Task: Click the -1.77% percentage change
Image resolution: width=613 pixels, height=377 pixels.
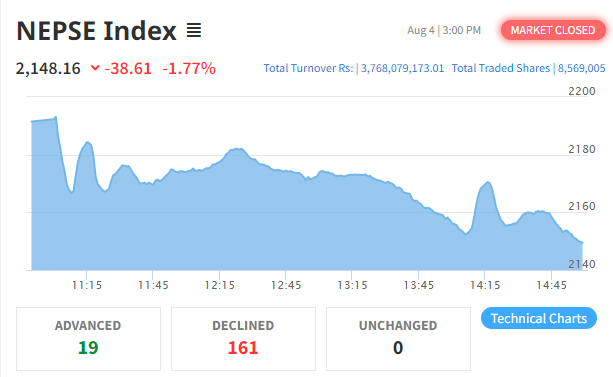Action: pyautogui.click(x=189, y=68)
